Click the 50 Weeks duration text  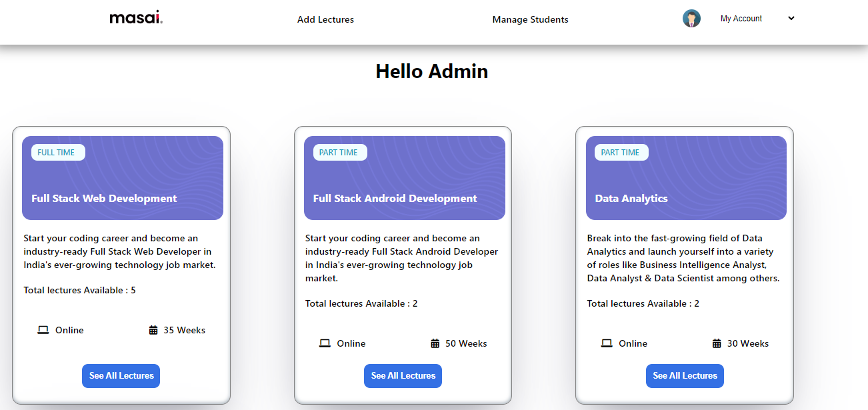[x=466, y=343]
